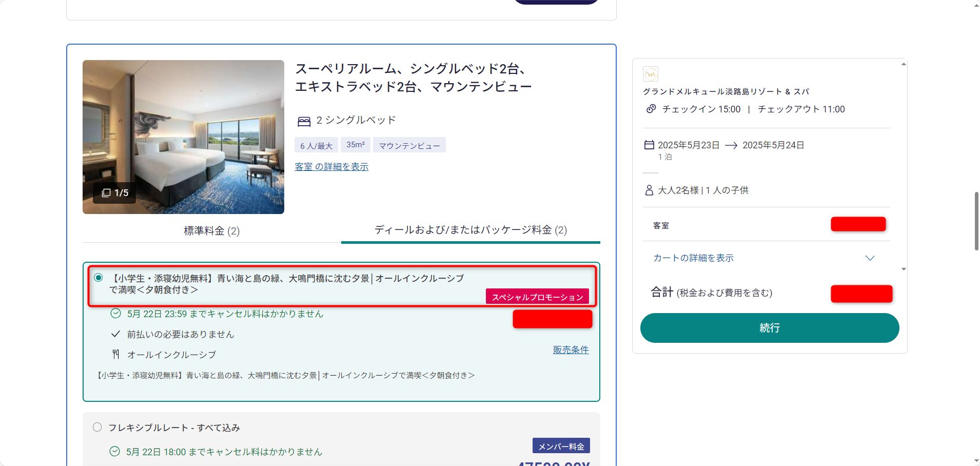Open the room photo gallery thumbnail
Image resolution: width=980 pixels, height=466 pixels.
pyautogui.click(x=183, y=137)
